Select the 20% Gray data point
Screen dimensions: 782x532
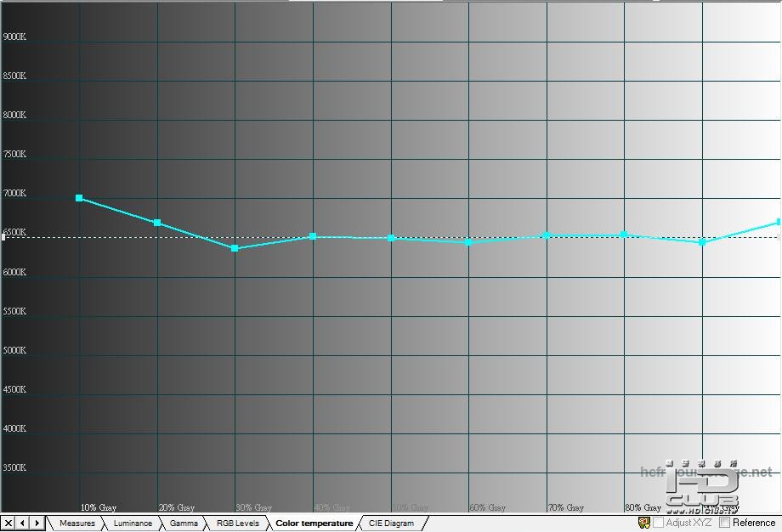[x=157, y=223]
